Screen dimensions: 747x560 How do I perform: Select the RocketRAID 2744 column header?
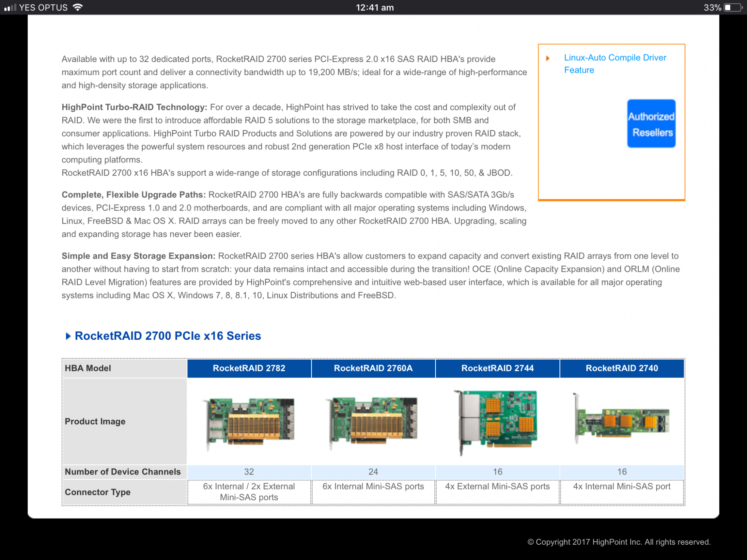tap(498, 368)
